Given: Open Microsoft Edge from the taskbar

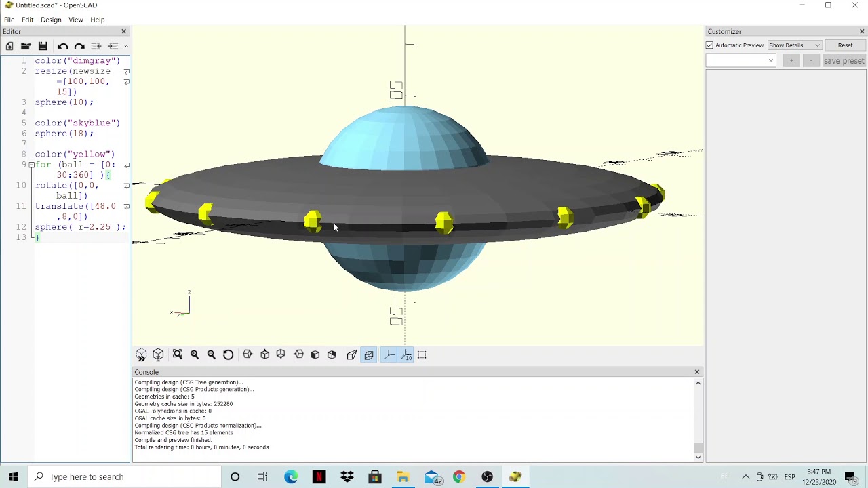Looking at the screenshot, I should pyautogui.click(x=291, y=476).
